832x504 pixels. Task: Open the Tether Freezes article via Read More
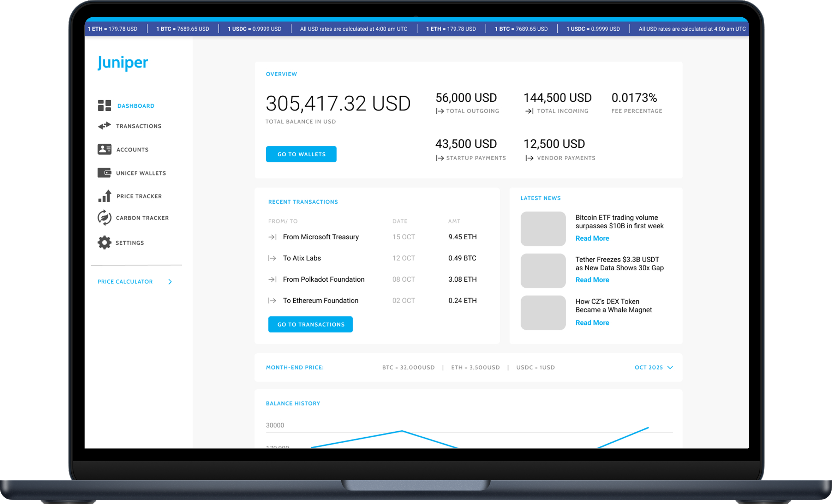(592, 280)
